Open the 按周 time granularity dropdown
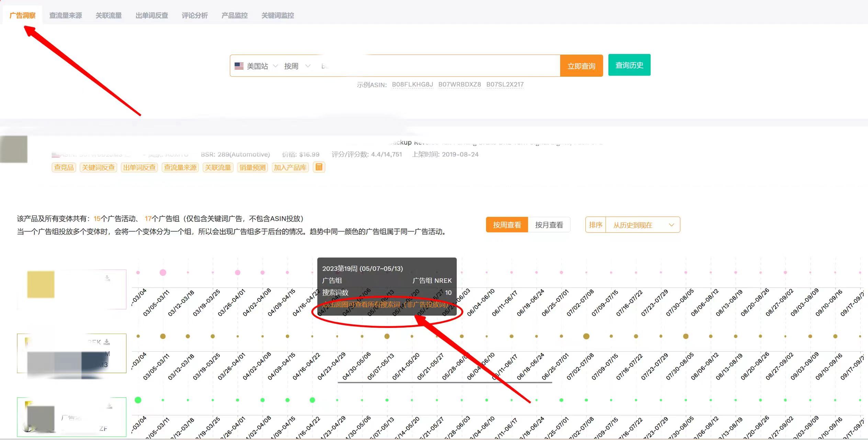 (x=296, y=66)
